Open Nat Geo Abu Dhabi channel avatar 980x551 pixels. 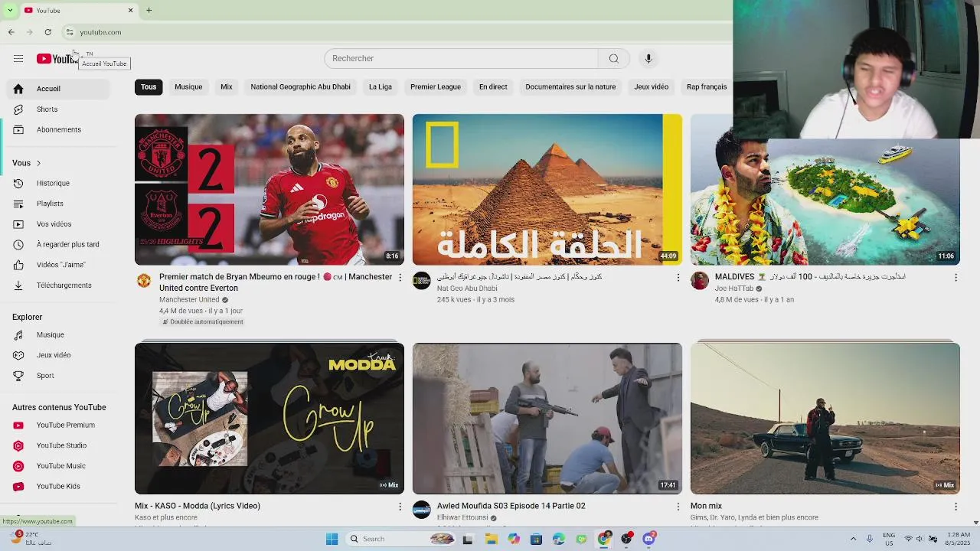click(422, 281)
